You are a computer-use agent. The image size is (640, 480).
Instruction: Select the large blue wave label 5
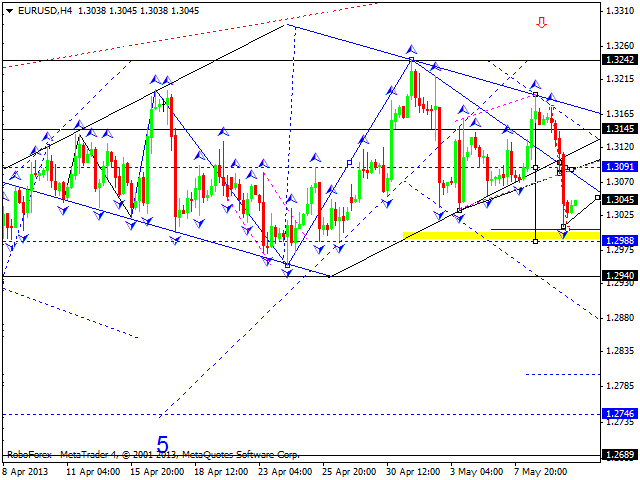164,441
